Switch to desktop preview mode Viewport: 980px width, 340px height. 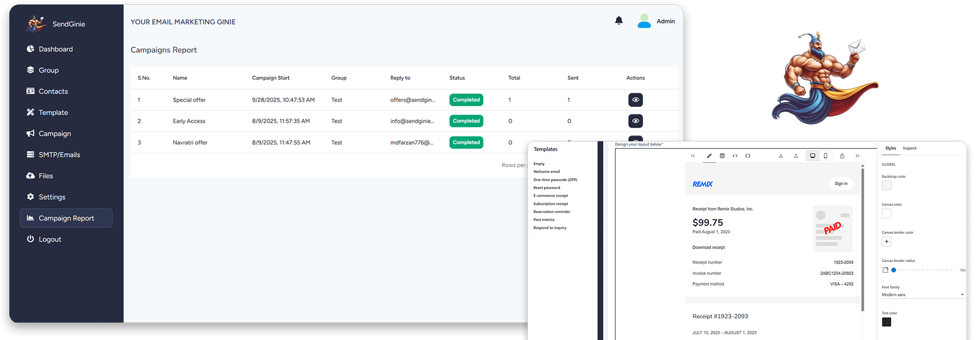pos(812,156)
